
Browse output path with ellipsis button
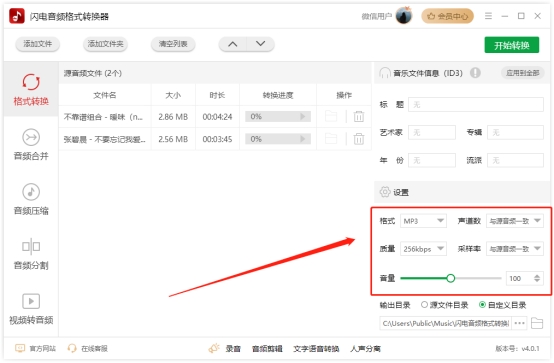coord(519,323)
